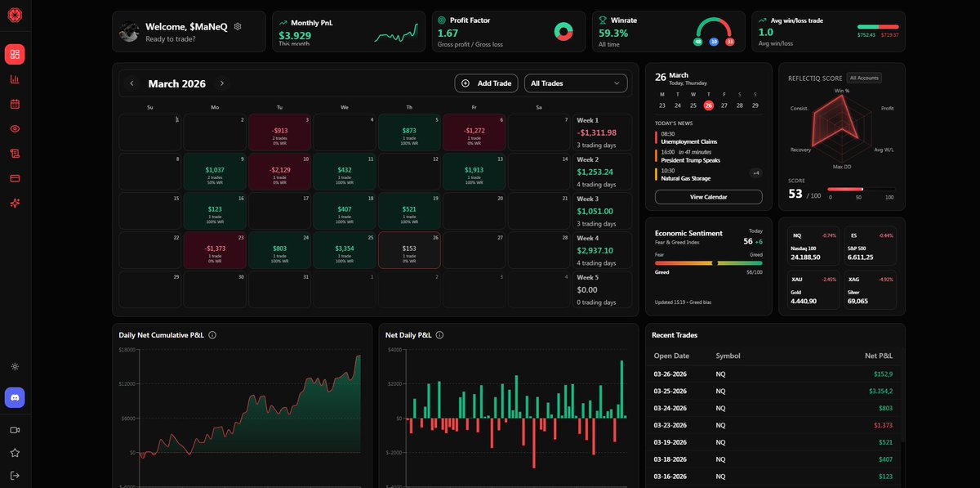The image size is (980, 488).
Task: Open the journal scroll sidebar icon
Action: click(15, 154)
